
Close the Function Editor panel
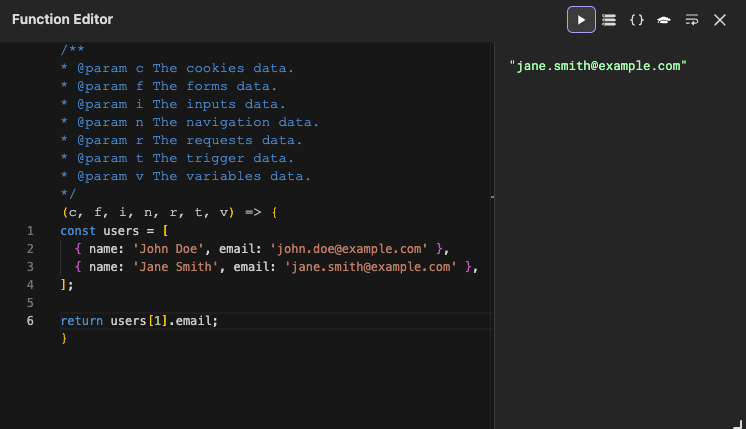720,20
